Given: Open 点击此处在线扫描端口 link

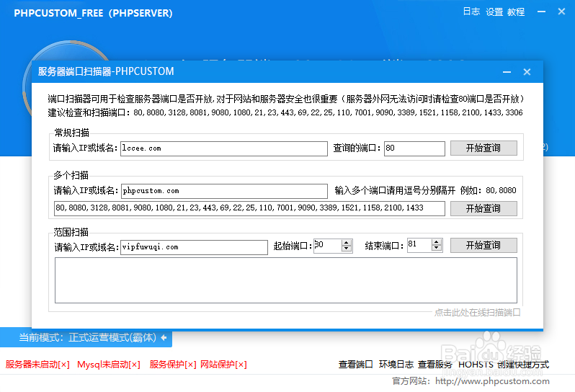Looking at the screenshot, I should pyautogui.click(x=478, y=313).
